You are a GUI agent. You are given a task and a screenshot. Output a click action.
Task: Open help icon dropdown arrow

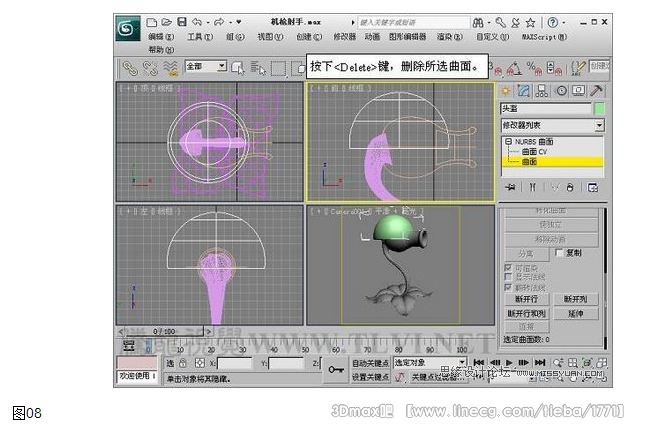click(x=563, y=22)
